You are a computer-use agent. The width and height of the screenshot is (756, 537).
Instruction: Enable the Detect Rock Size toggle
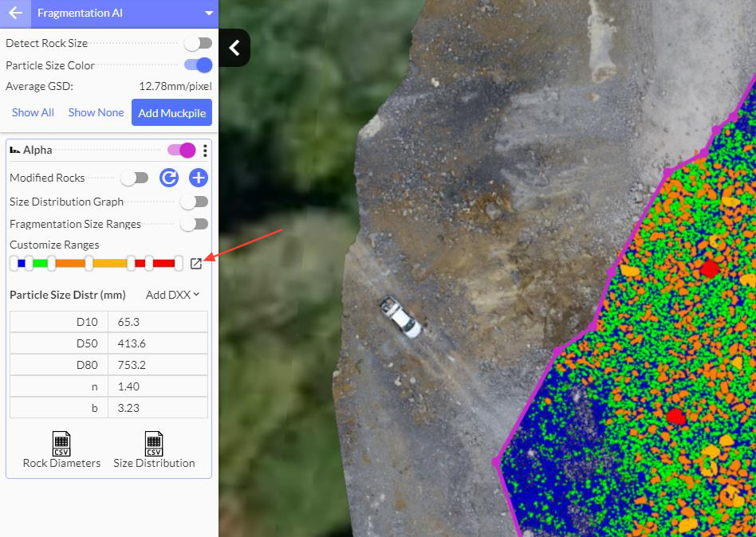[197, 43]
